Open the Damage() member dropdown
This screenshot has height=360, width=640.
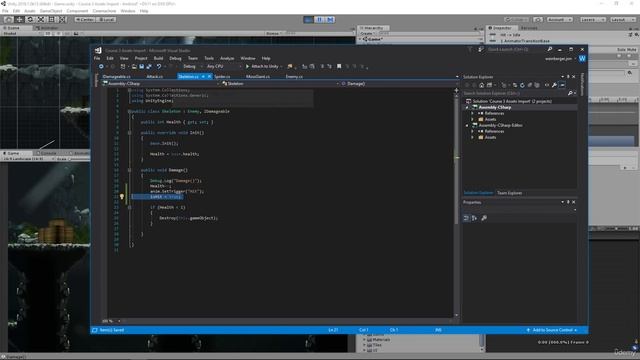(x=399, y=83)
